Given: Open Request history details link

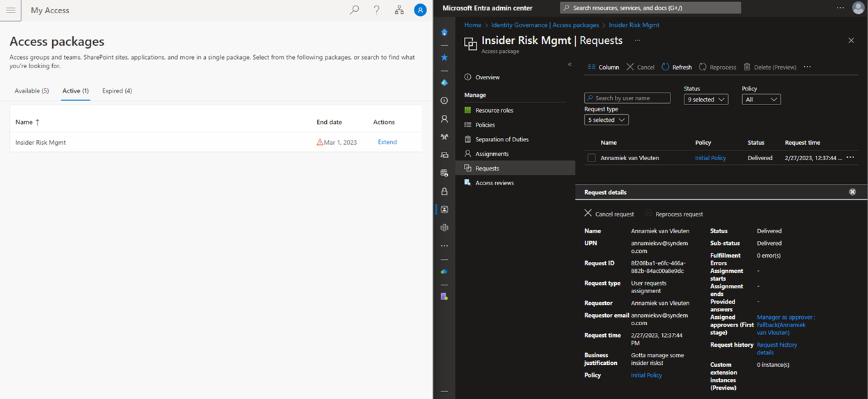Looking at the screenshot, I should tap(777, 348).
